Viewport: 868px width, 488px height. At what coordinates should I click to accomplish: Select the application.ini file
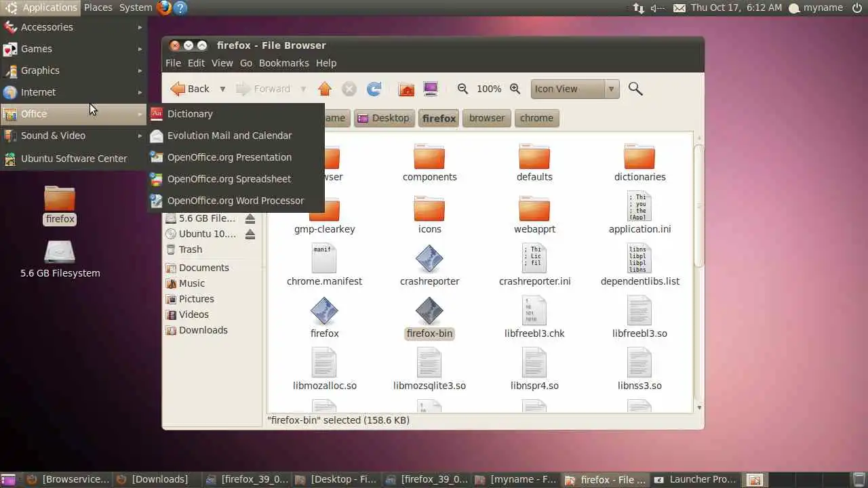tap(639, 214)
